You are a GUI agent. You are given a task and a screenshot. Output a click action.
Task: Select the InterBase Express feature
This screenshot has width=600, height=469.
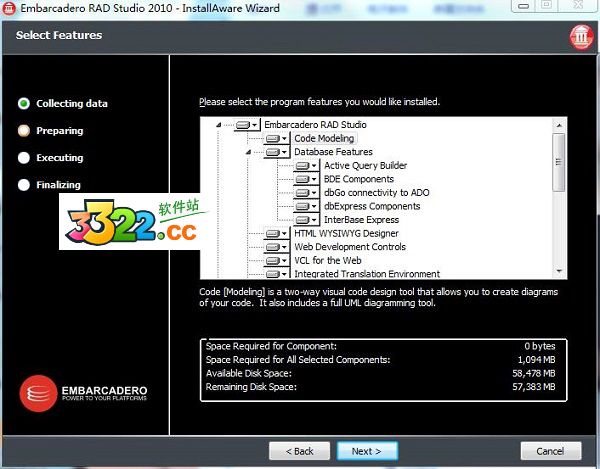pyautogui.click(x=361, y=220)
